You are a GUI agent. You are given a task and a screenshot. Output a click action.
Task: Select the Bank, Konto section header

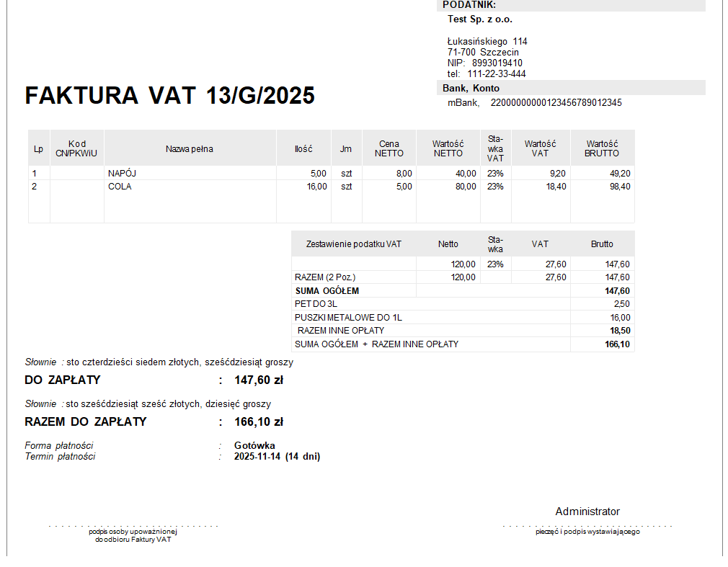click(471, 88)
